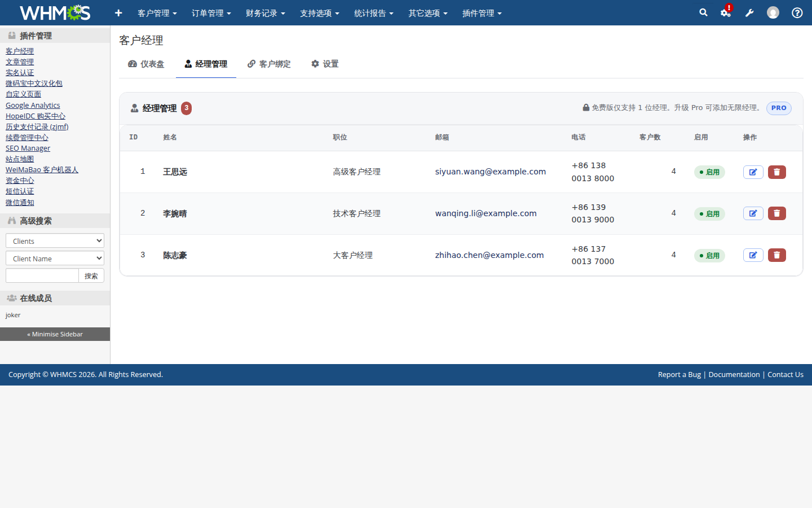Open HopeIDC 购买中心 sidebar link
The width and height of the screenshot is (812, 508).
pos(36,116)
